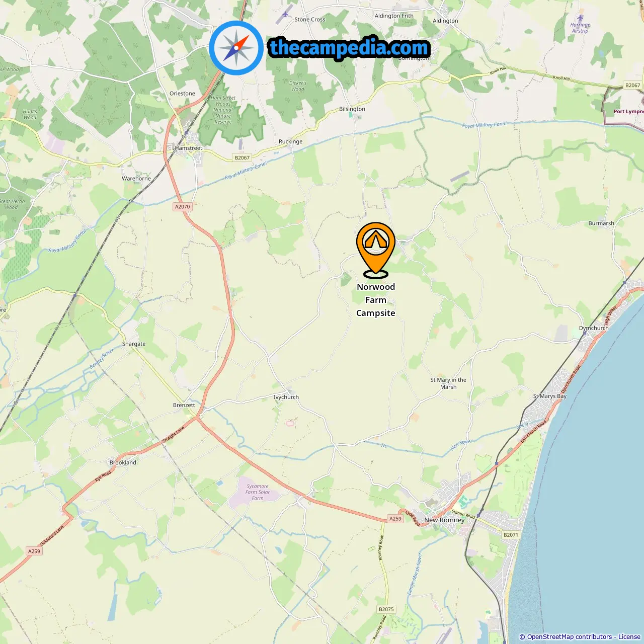Click the compass logo icon
Viewport: 644px width, 644px height.
click(x=236, y=48)
